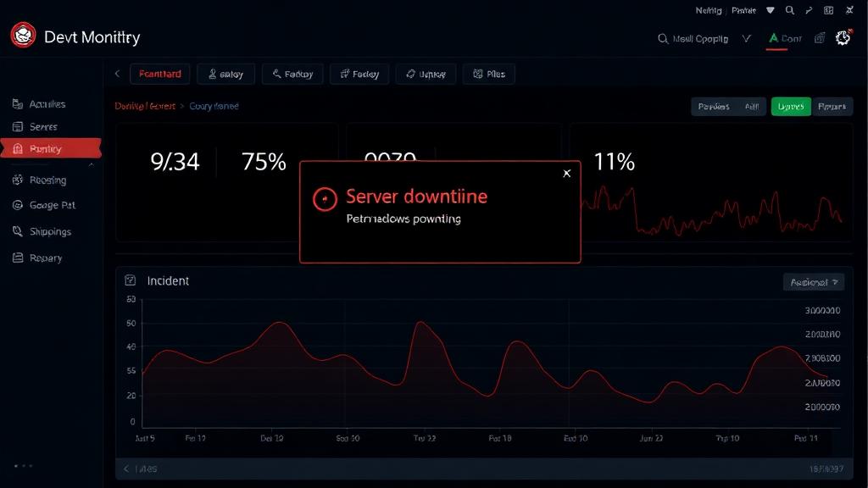Close the Server downtime popup

click(567, 173)
